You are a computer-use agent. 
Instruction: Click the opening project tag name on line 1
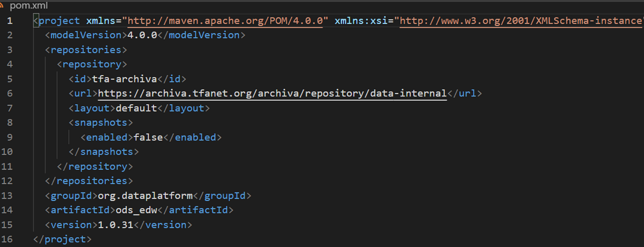tap(59, 21)
